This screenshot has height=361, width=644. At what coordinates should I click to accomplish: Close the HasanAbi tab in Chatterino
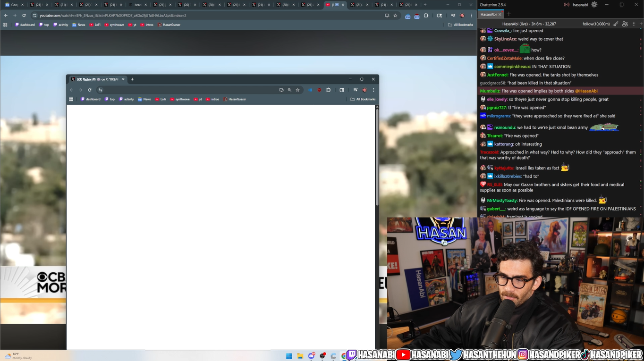tap(501, 14)
